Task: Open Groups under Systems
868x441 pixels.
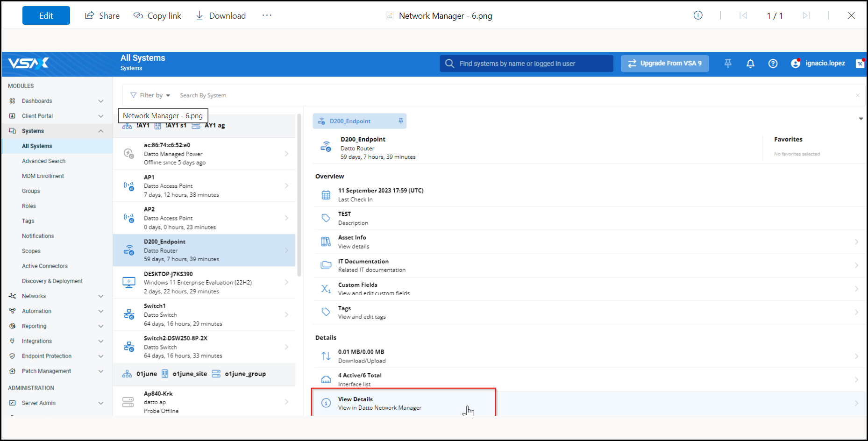Action: point(31,191)
